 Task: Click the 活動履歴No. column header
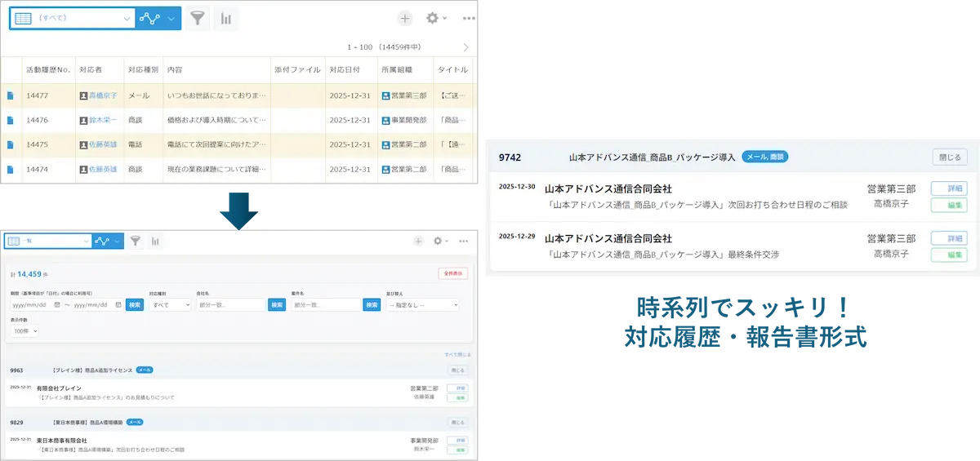[x=48, y=70]
